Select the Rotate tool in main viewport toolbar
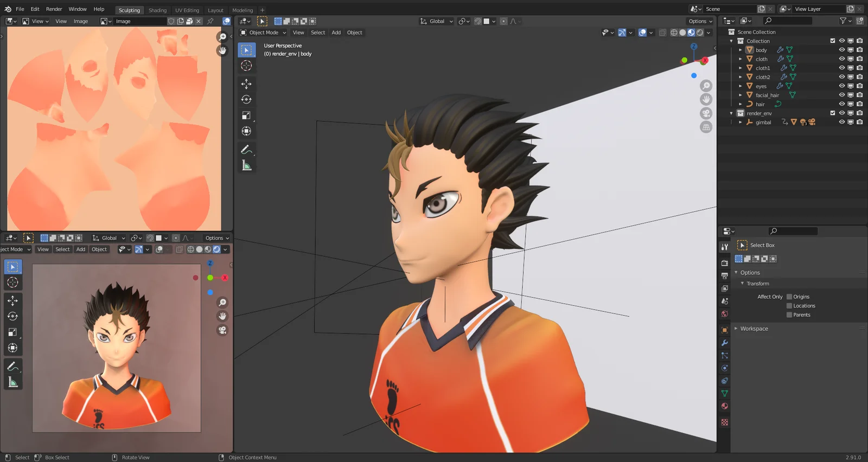868x462 pixels. [246, 100]
